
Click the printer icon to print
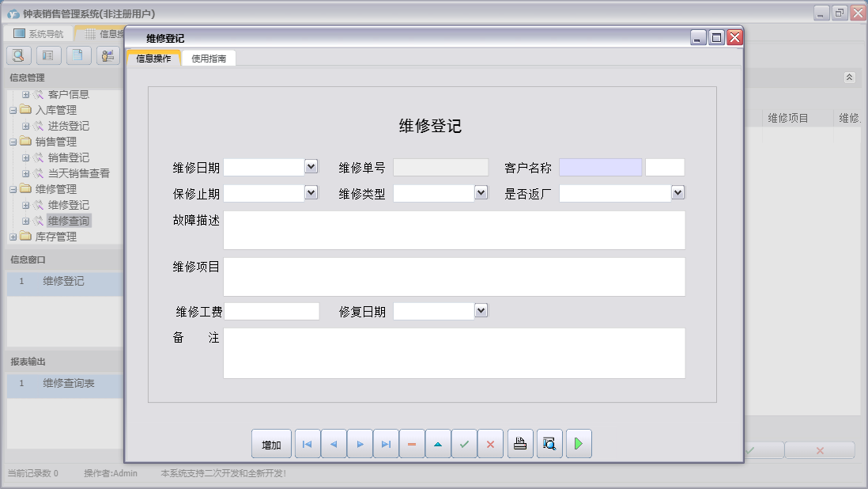click(x=519, y=444)
